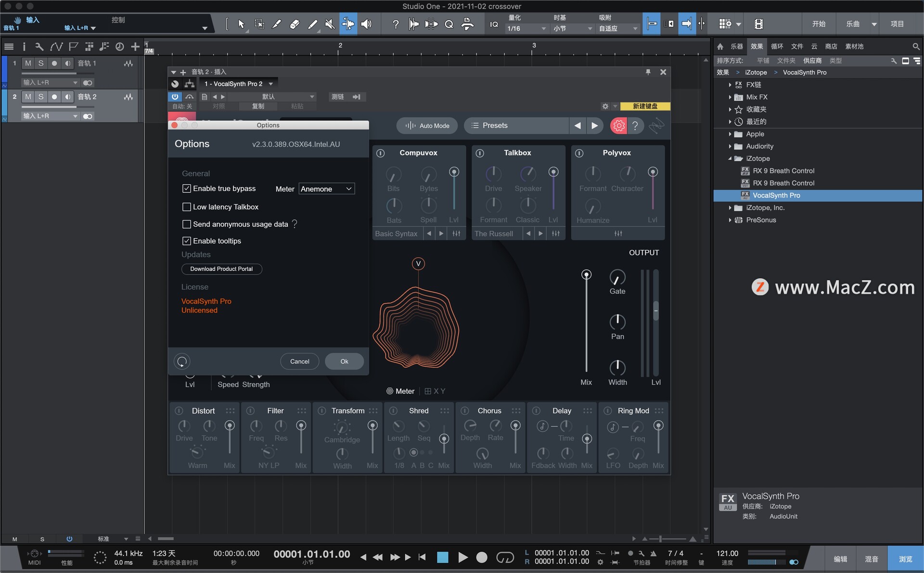Click search magnifier in browser panel
This screenshot has height=573, width=924.
click(x=916, y=47)
